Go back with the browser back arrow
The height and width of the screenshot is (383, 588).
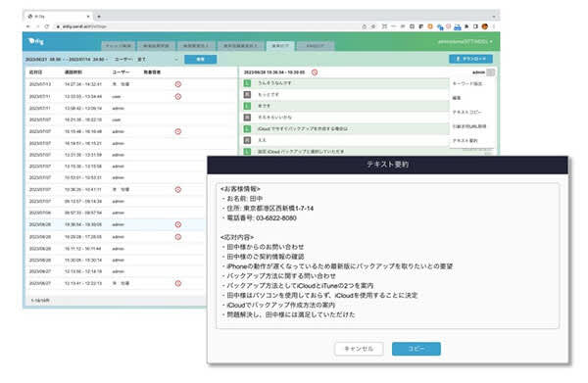point(28,26)
